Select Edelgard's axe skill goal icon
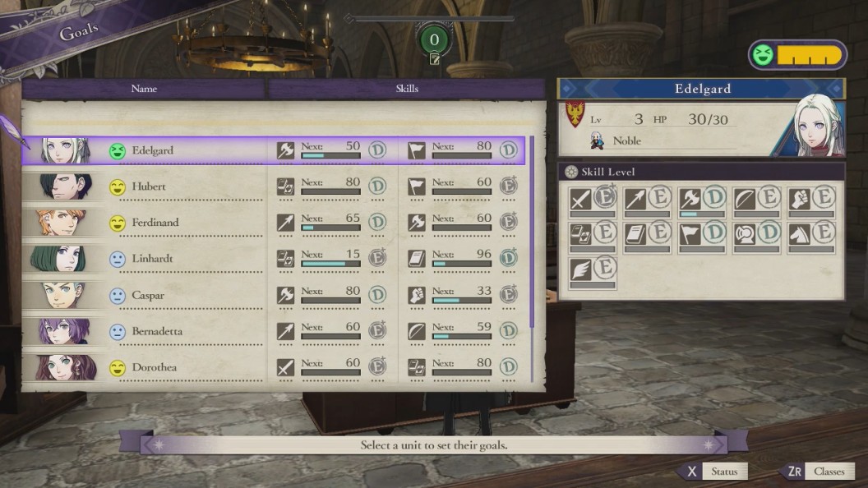Viewport: 868px width, 488px height. point(285,150)
